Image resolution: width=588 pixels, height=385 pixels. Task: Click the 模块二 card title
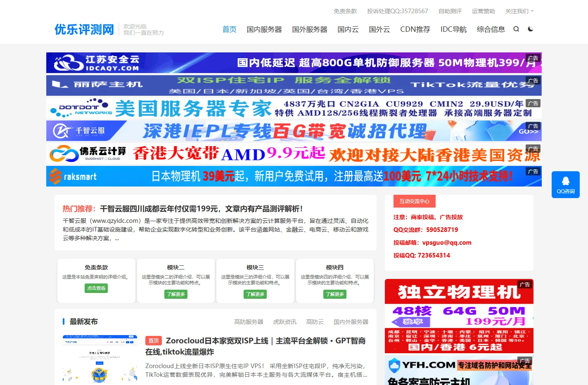tap(176, 267)
